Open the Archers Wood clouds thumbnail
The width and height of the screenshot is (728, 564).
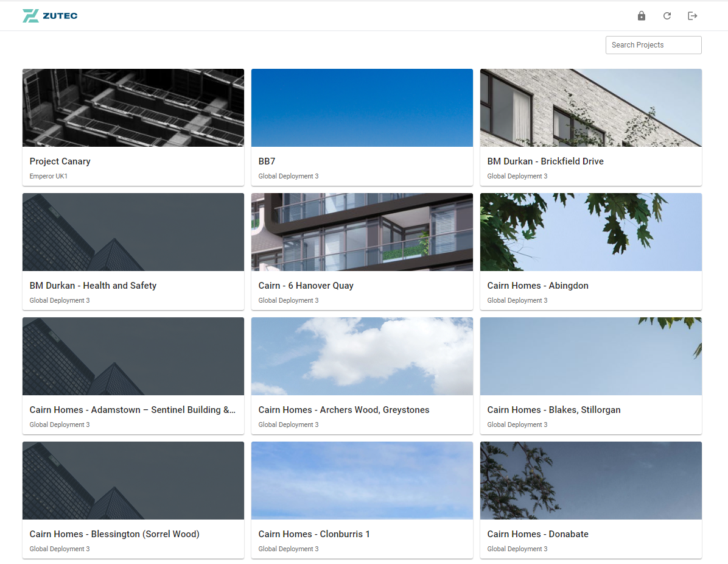pos(362,356)
